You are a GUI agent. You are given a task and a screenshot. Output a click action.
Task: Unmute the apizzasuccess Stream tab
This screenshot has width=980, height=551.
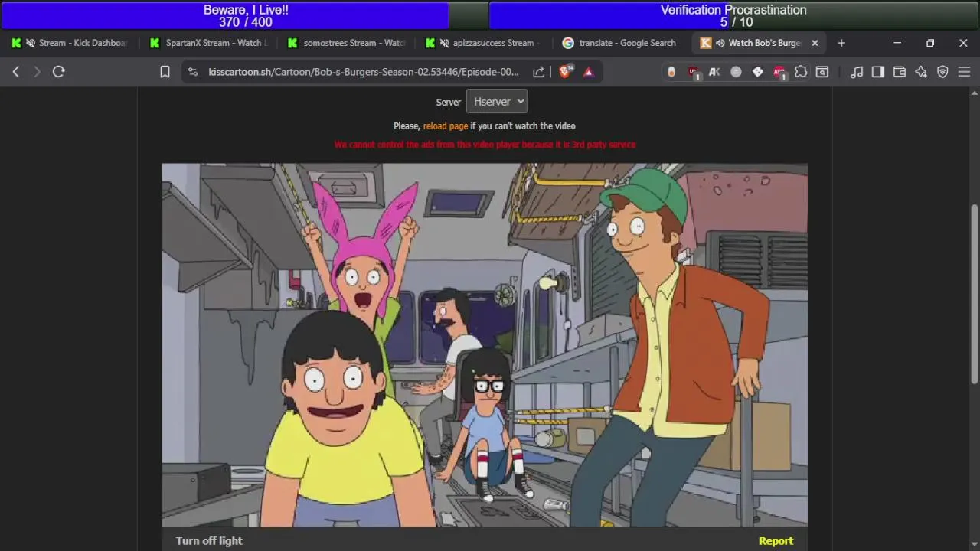(x=444, y=43)
